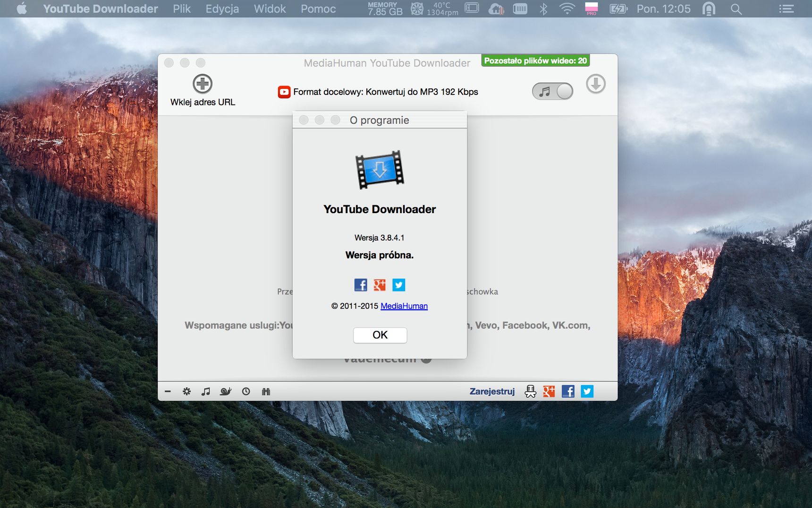The image size is (812, 508).
Task: Open Facebook icon in main window bottom bar
Action: tap(568, 391)
